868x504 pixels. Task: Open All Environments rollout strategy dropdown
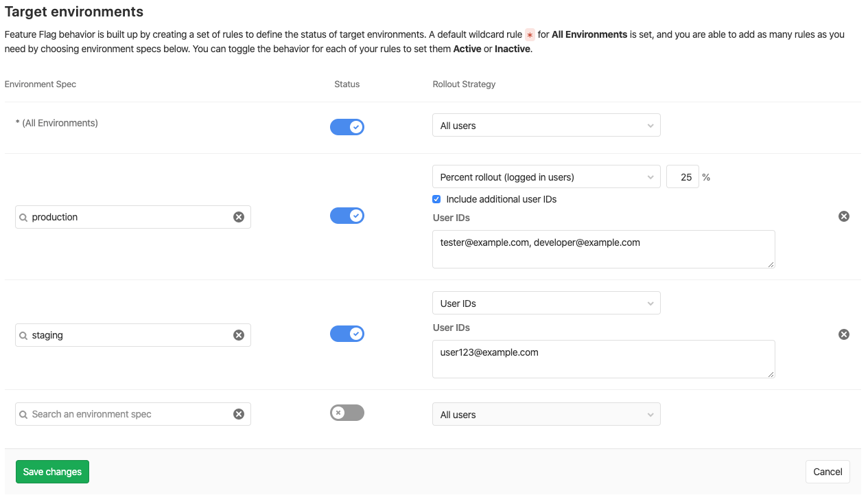pyautogui.click(x=546, y=126)
